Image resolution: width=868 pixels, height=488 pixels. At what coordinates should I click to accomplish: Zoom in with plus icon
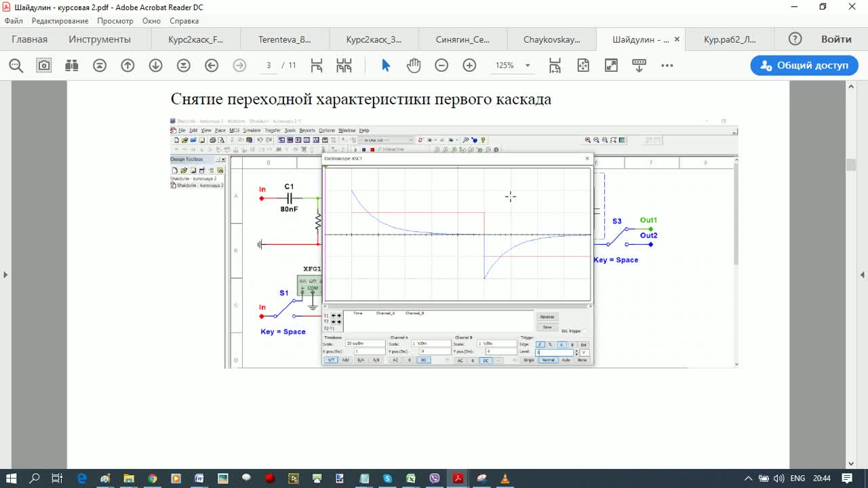[x=469, y=66]
